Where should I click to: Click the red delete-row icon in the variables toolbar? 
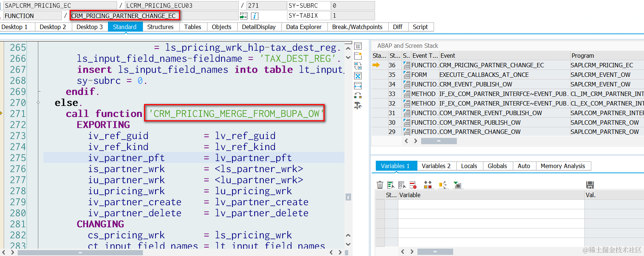click(413, 185)
